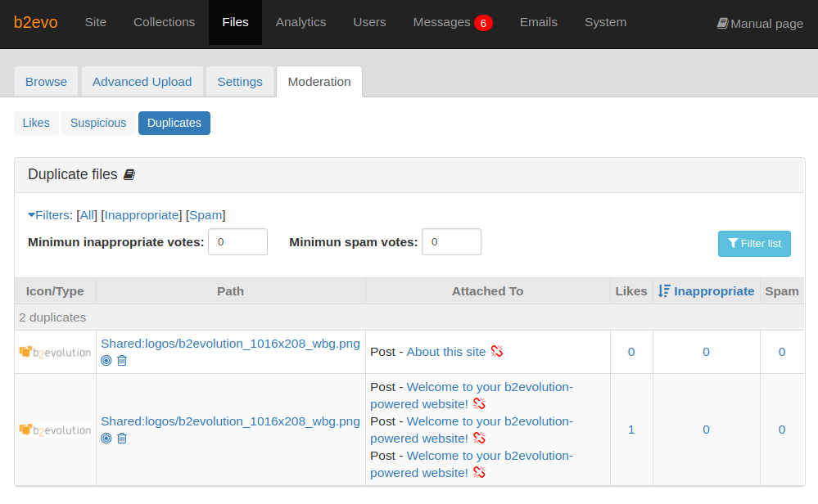
Task: Open the System menu
Action: 605,22
